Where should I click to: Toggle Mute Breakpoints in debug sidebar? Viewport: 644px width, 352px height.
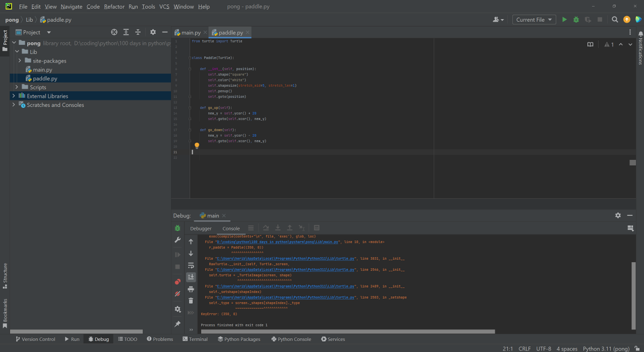178,294
